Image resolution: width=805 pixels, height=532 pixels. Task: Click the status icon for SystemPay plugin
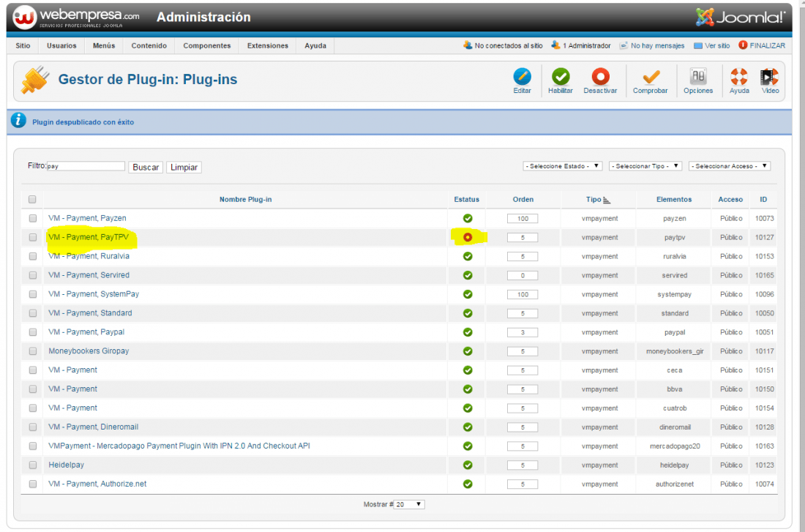click(468, 294)
